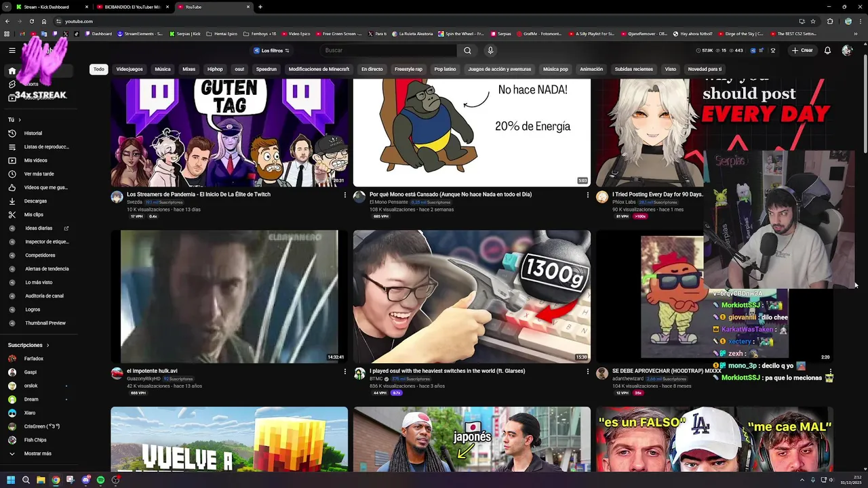Image resolution: width=868 pixels, height=488 pixels.
Task: Activate voice search microphone
Action: (x=490, y=50)
